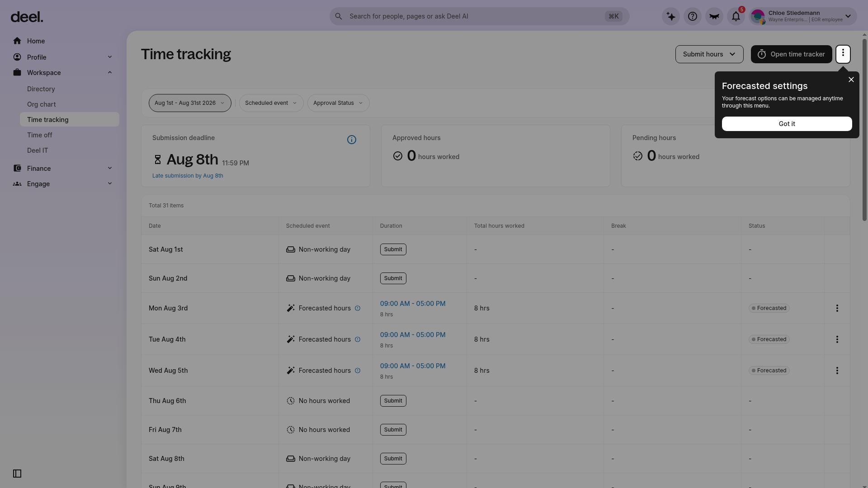Collapse the sidebar panel icon
The height and width of the screenshot is (488, 868).
(x=17, y=474)
